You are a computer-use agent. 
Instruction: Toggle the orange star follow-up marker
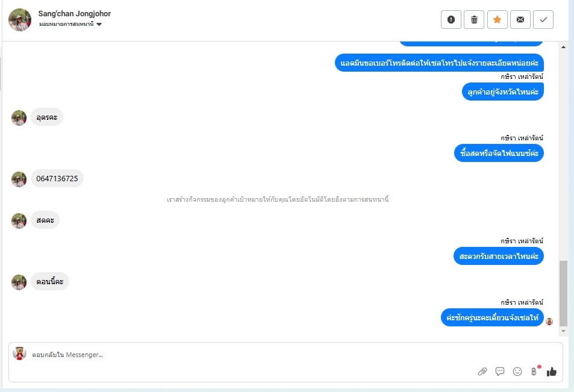pos(497,19)
